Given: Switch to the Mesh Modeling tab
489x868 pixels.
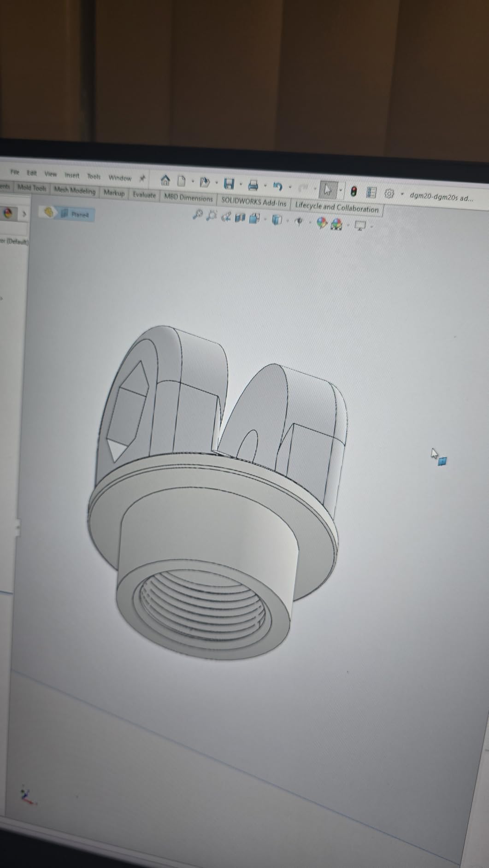Looking at the screenshot, I should point(75,190).
